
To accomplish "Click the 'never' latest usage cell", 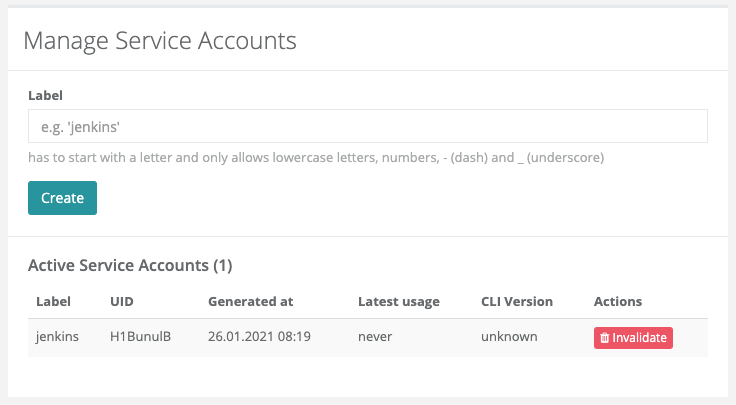I will (x=375, y=336).
